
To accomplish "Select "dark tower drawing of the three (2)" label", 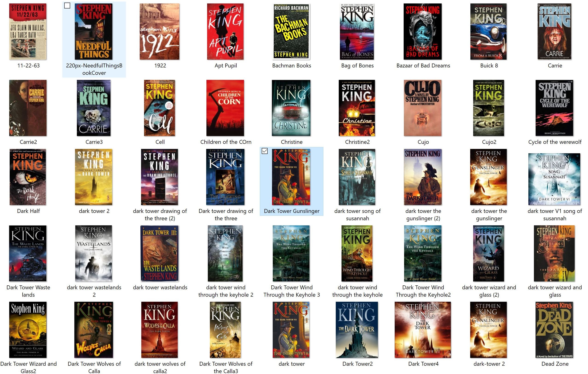I will [160, 215].
